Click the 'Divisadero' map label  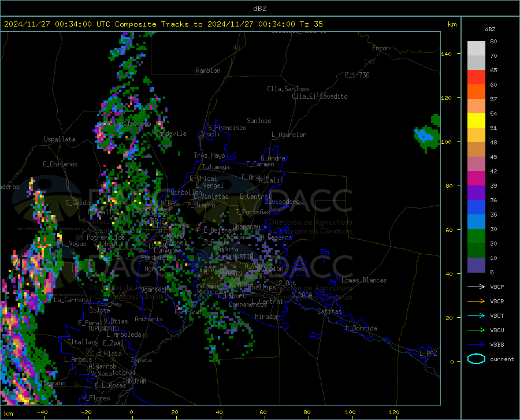(282, 202)
